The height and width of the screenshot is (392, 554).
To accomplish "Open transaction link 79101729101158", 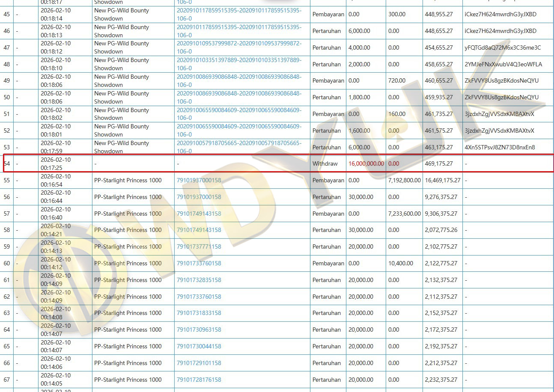I will click(x=199, y=363).
